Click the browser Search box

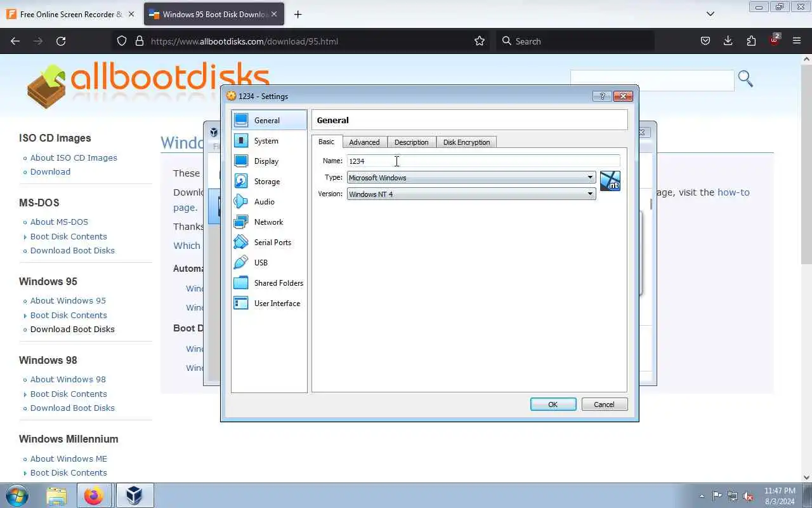pos(575,41)
